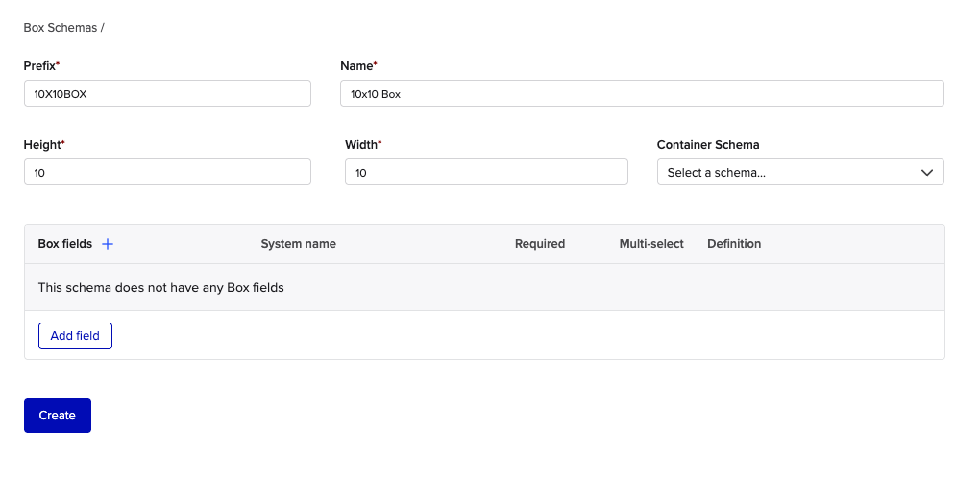The height and width of the screenshot is (478, 980).
Task: Click the Box fields column header
Action: tap(64, 244)
